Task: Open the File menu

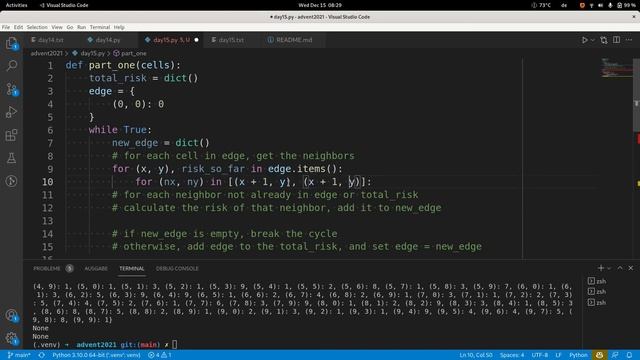Action: (6, 27)
